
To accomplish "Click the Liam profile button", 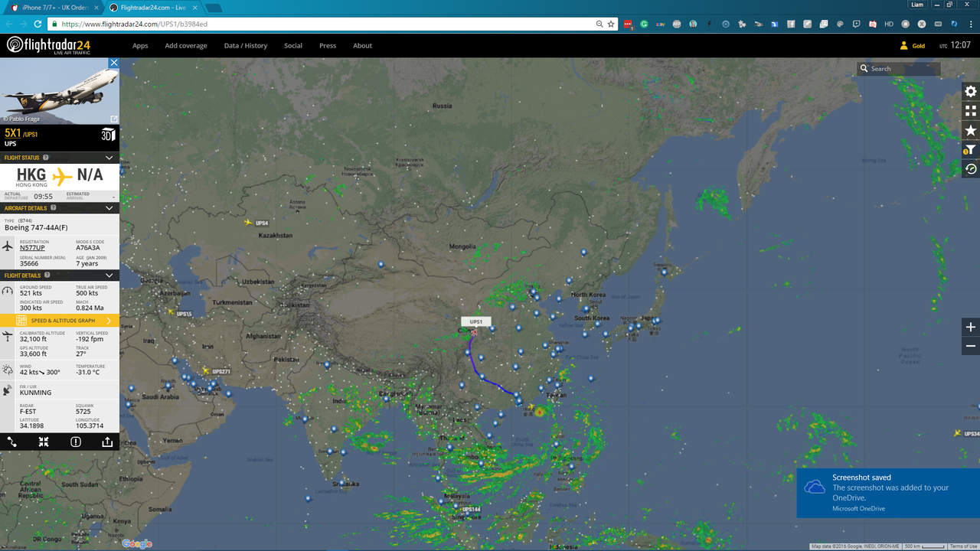I will pos(917,5).
